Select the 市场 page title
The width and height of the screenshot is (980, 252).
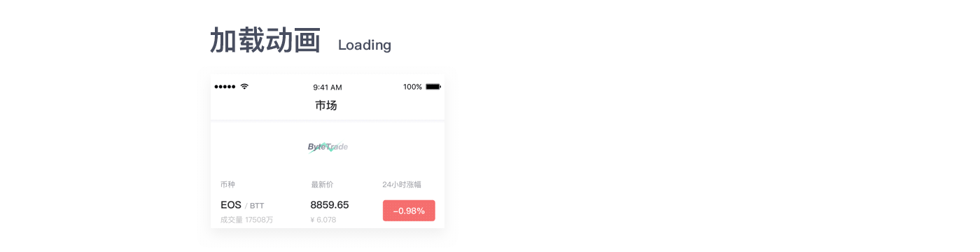326,106
